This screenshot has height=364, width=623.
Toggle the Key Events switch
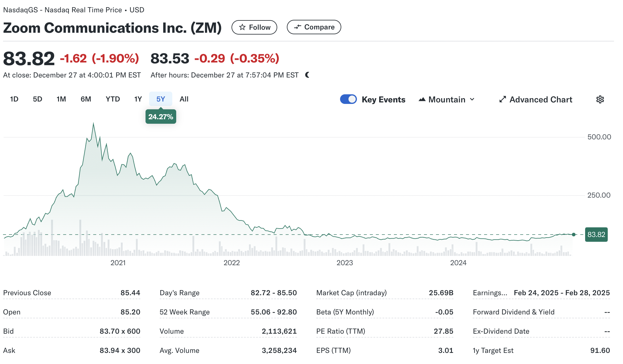tap(348, 99)
